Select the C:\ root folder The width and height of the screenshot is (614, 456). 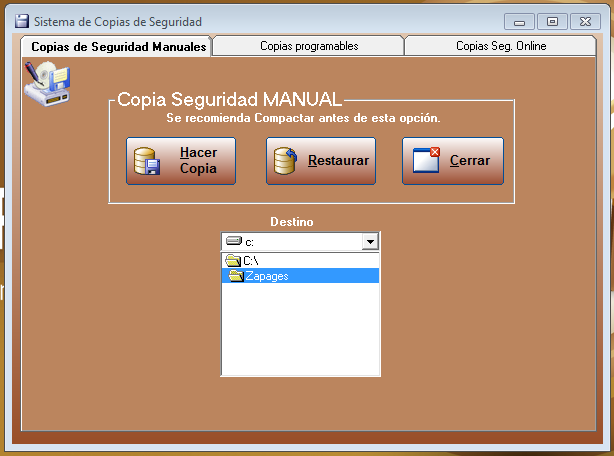click(x=300, y=261)
